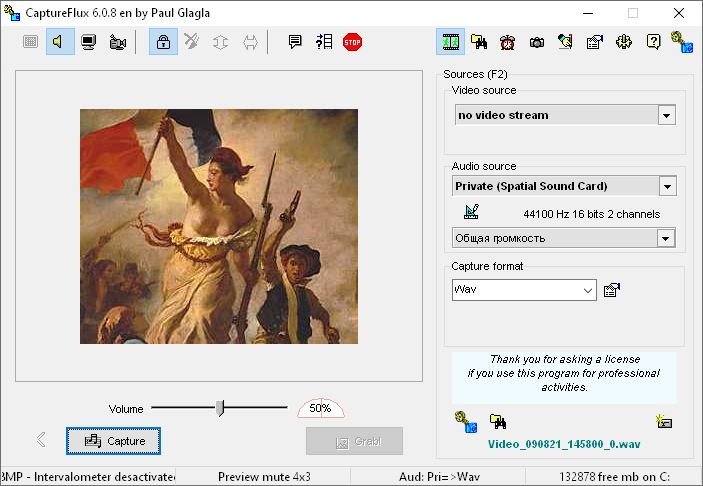Click the video camera icon in toolbar
Image resolution: width=703 pixels, height=486 pixels.
point(117,42)
